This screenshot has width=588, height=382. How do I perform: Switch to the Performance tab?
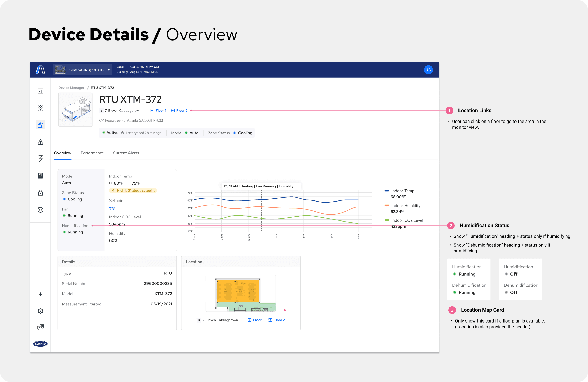92,153
